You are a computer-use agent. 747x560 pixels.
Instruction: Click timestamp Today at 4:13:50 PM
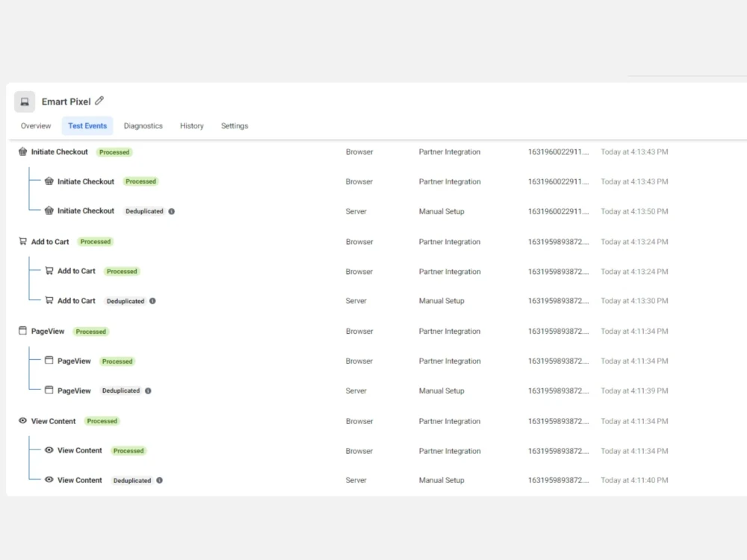(634, 211)
